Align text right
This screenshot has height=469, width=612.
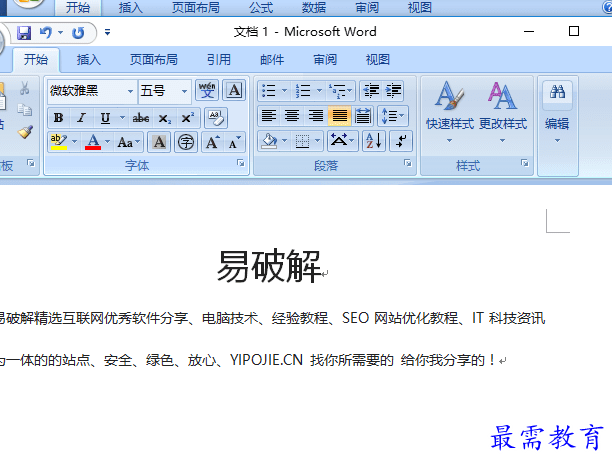[316, 116]
